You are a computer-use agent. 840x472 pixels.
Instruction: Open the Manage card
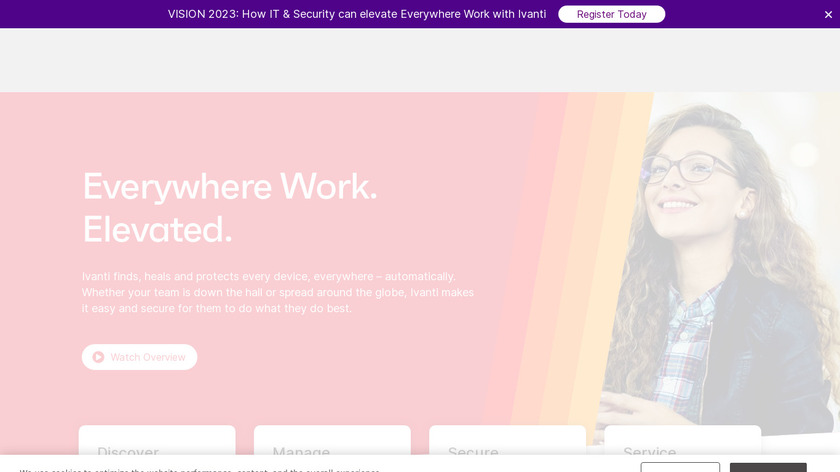coord(332,441)
